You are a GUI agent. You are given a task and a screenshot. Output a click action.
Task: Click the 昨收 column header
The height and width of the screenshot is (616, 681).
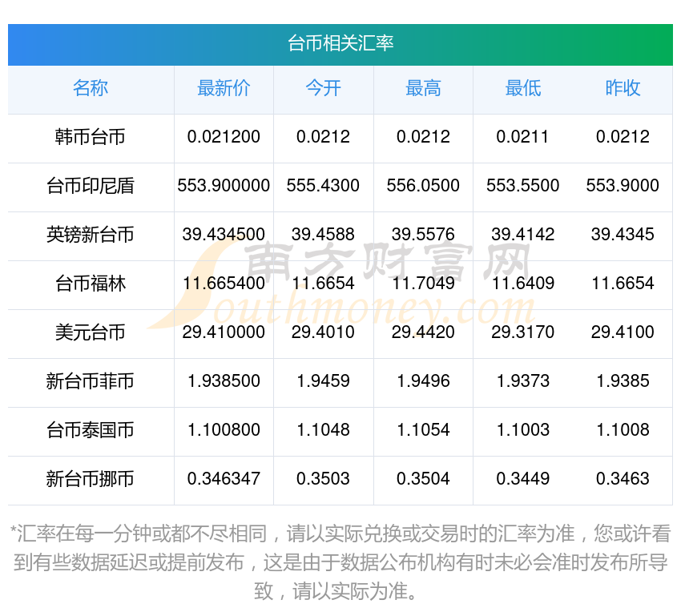tap(623, 88)
